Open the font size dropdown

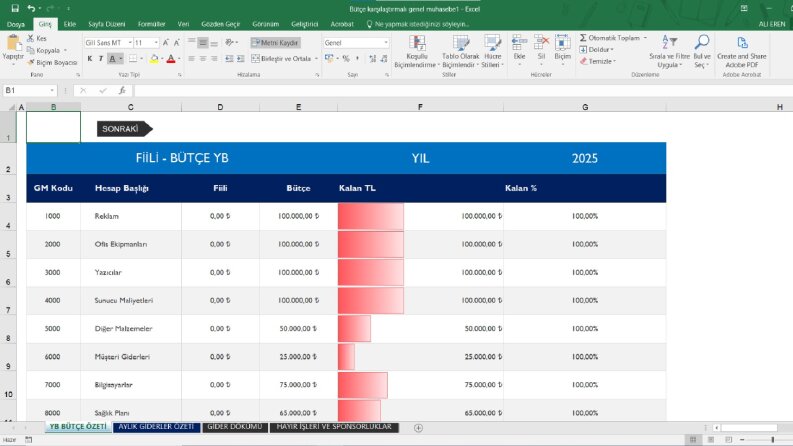156,42
